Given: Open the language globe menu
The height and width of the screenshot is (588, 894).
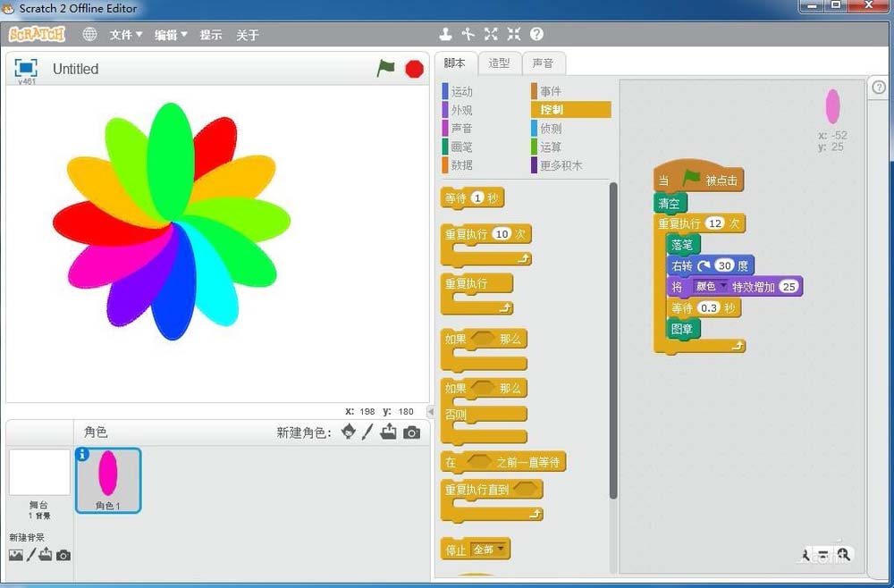Looking at the screenshot, I should coord(89,34).
